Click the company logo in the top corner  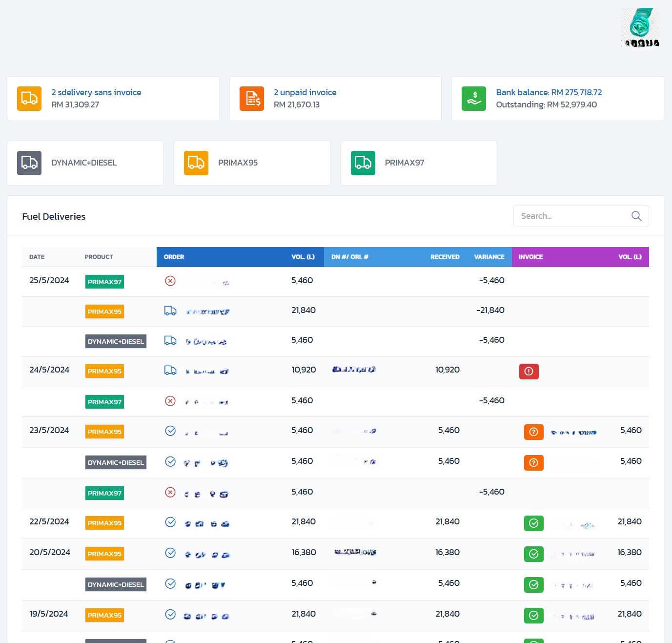point(640,28)
